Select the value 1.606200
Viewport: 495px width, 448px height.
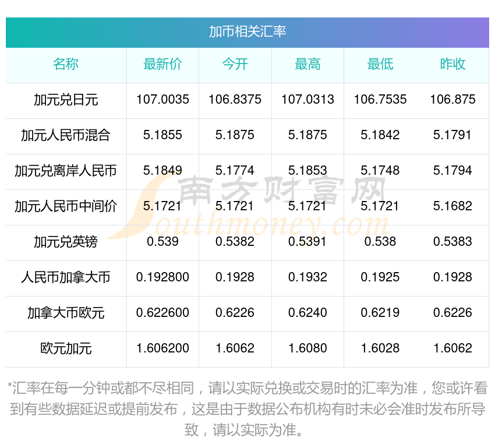162,348
